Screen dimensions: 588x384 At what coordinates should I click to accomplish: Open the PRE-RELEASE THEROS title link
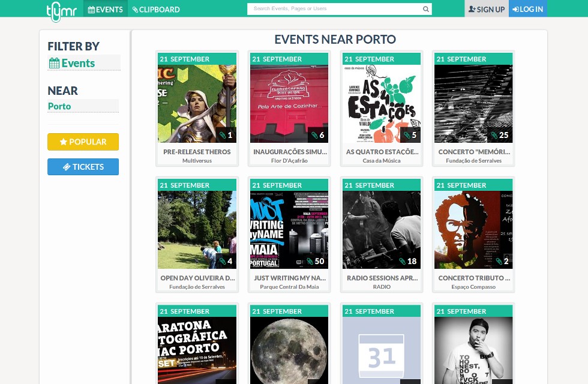click(x=197, y=152)
